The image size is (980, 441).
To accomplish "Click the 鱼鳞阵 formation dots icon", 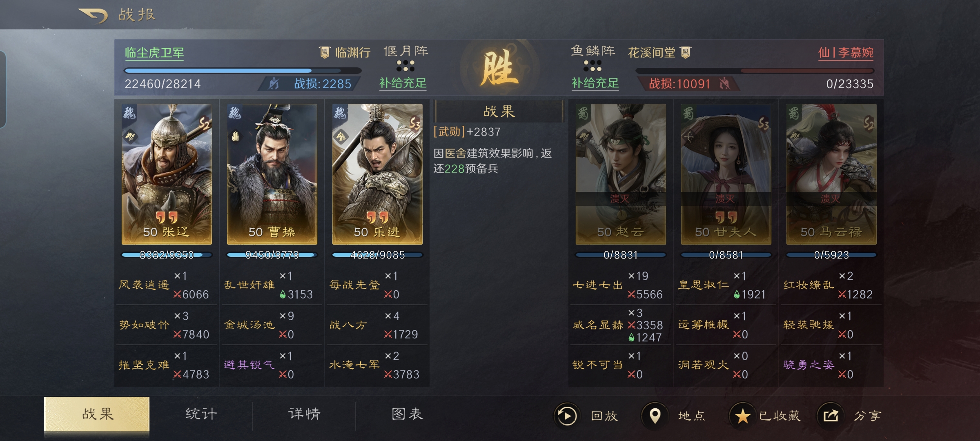I will (592, 66).
